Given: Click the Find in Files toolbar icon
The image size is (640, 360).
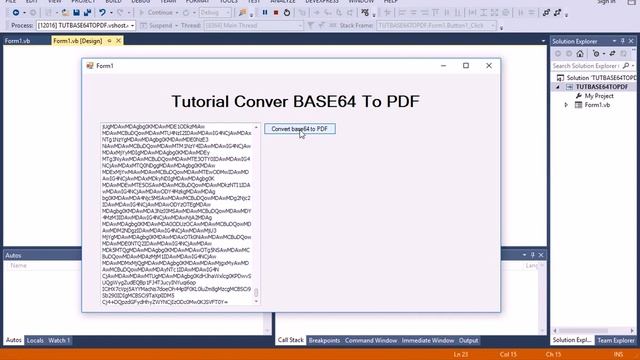Looking at the screenshot, I should tap(242, 13).
